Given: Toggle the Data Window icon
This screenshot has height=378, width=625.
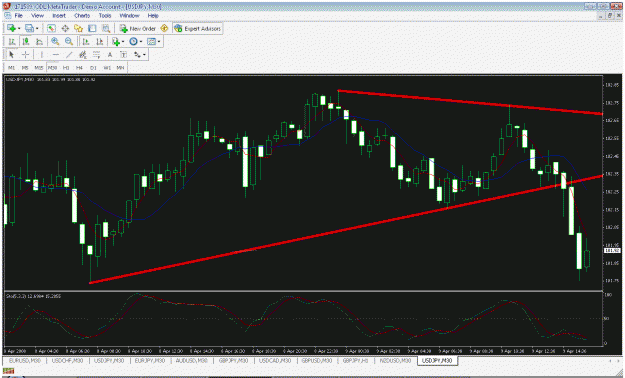Looking at the screenshot, I should click(x=65, y=28).
